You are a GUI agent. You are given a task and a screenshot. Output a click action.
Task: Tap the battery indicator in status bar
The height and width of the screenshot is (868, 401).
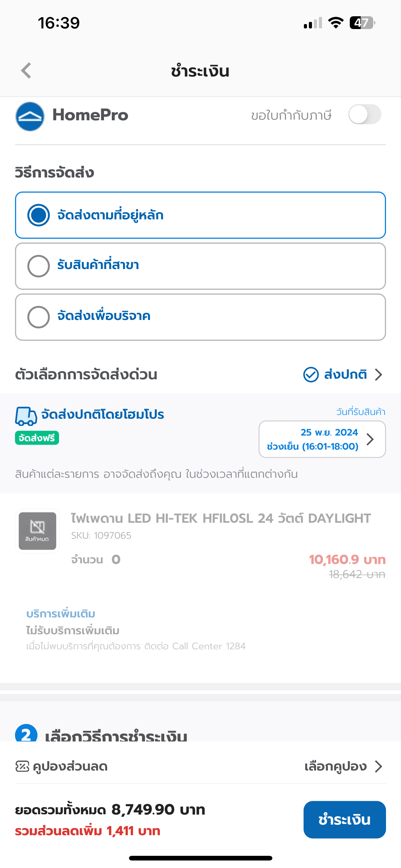point(362,23)
